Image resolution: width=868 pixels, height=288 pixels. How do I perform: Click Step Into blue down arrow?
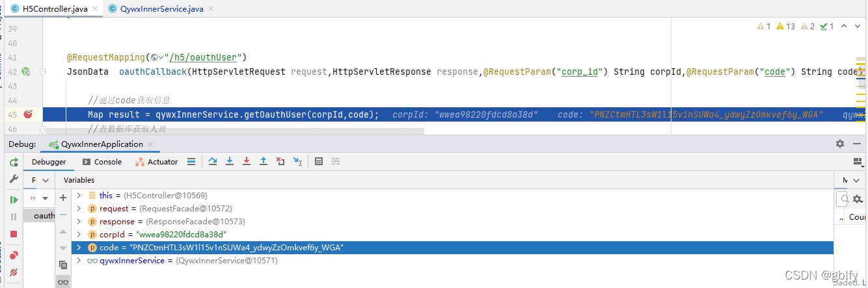point(230,162)
